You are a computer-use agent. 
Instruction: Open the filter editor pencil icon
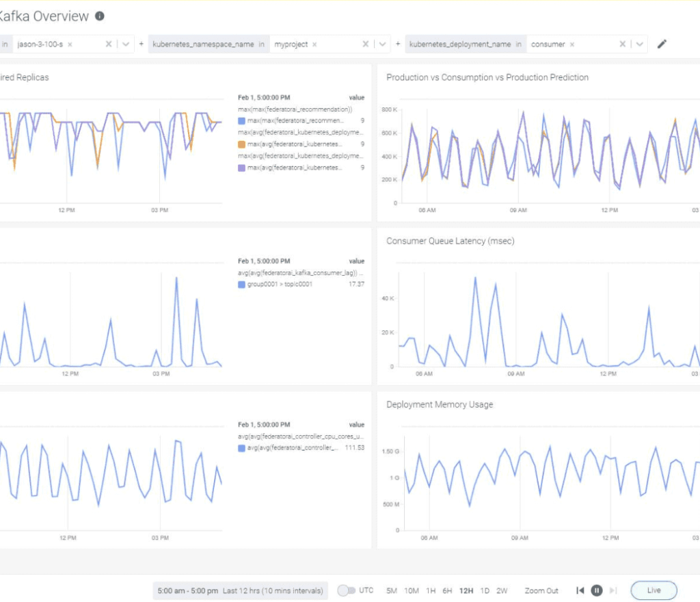(x=662, y=43)
